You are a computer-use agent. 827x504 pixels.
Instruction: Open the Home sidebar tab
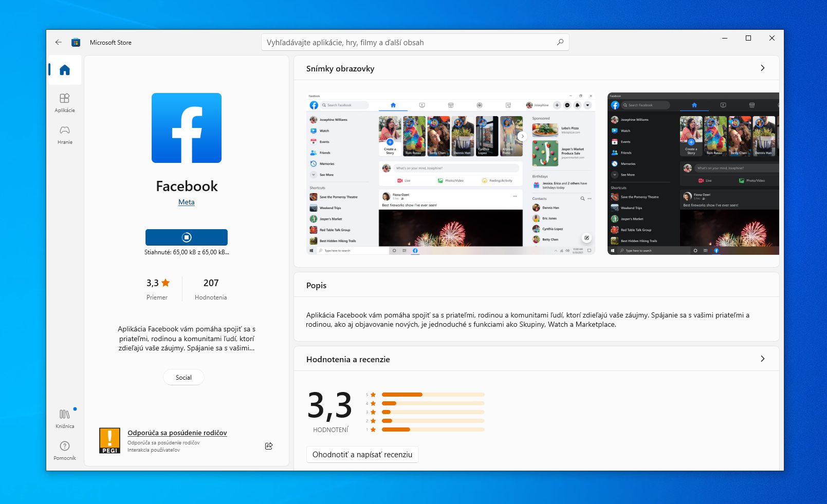pyautogui.click(x=65, y=70)
